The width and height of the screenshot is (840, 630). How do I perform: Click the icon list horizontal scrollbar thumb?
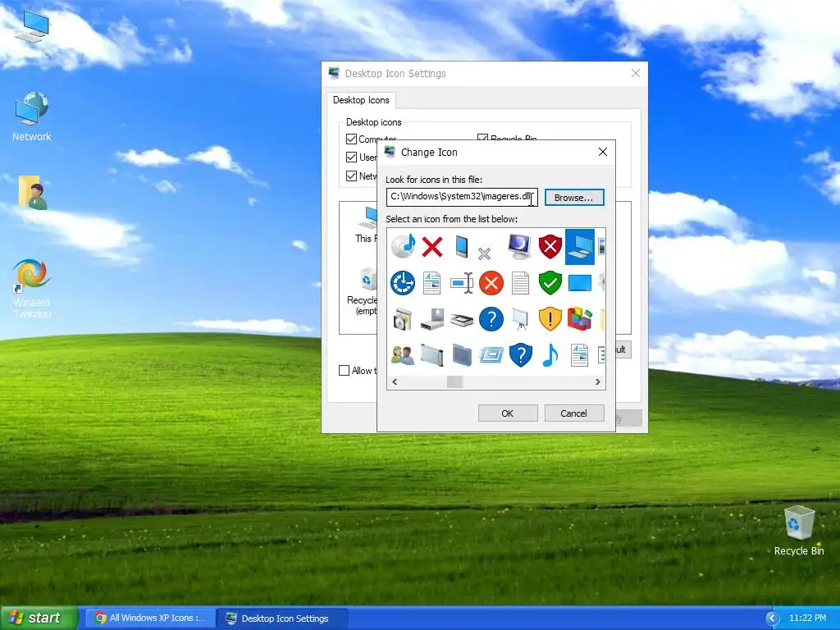pyautogui.click(x=454, y=382)
